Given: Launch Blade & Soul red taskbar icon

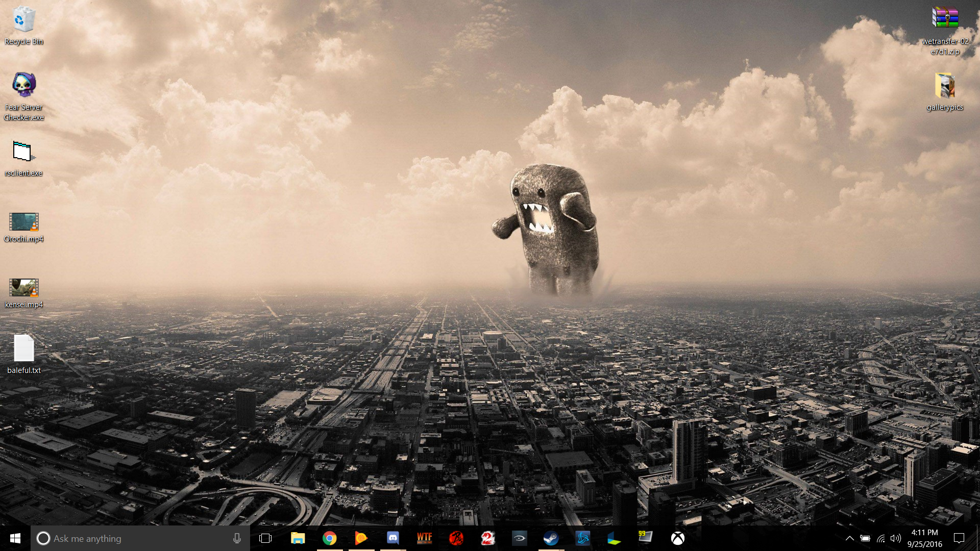Looking at the screenshot, I should [456, 538].
